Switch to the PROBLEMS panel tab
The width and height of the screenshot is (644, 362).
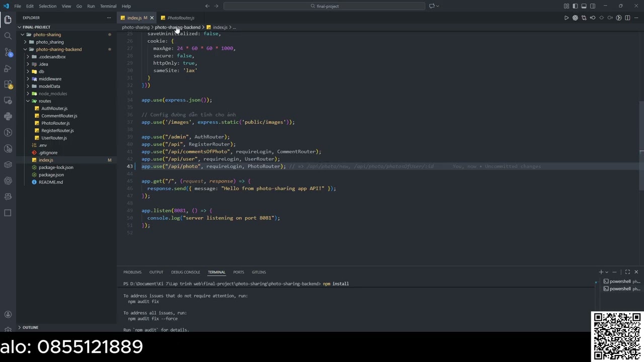[x=132, y=272]
